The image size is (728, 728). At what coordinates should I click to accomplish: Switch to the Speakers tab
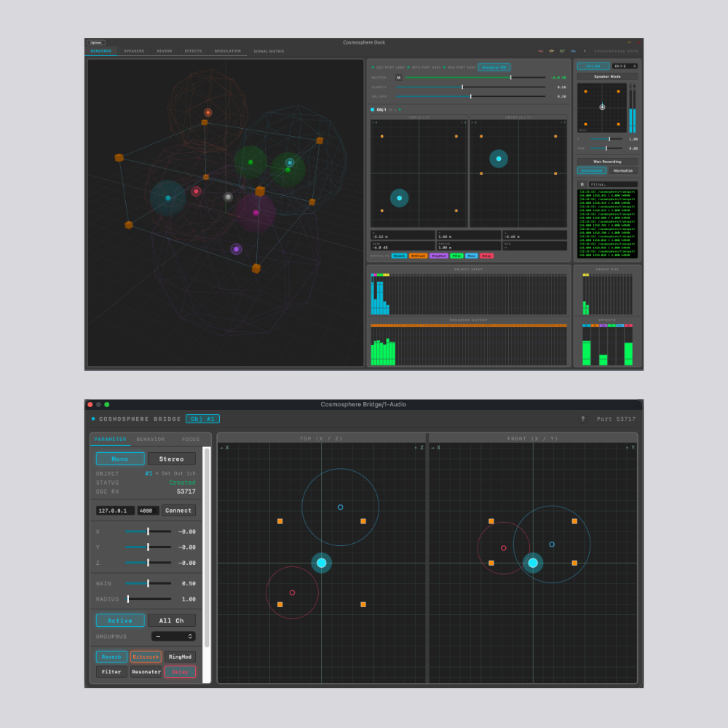click(134, 51)
